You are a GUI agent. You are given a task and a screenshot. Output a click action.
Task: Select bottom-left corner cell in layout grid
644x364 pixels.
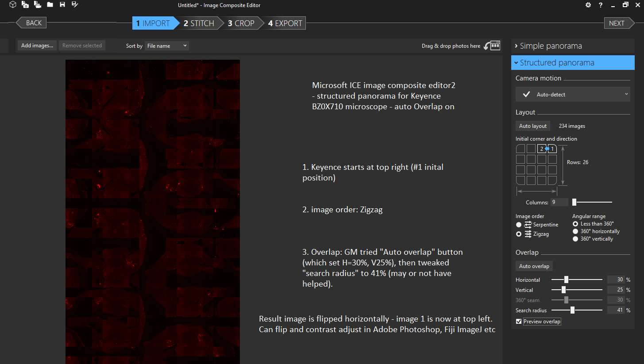point(521,180)
